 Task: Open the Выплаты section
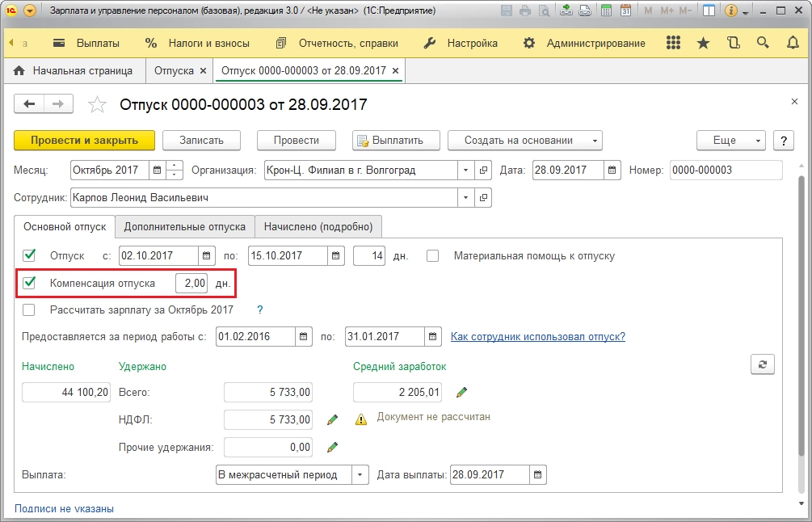click(x=87, y=44)
